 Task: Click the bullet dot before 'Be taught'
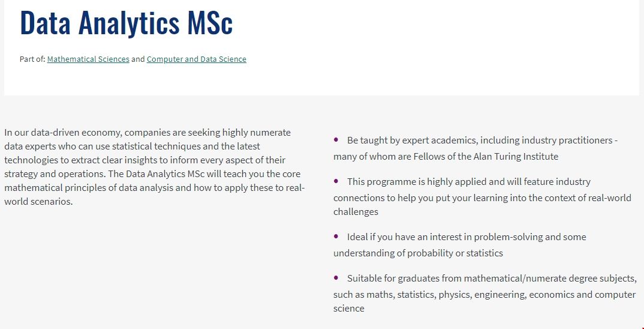[336, 139]
